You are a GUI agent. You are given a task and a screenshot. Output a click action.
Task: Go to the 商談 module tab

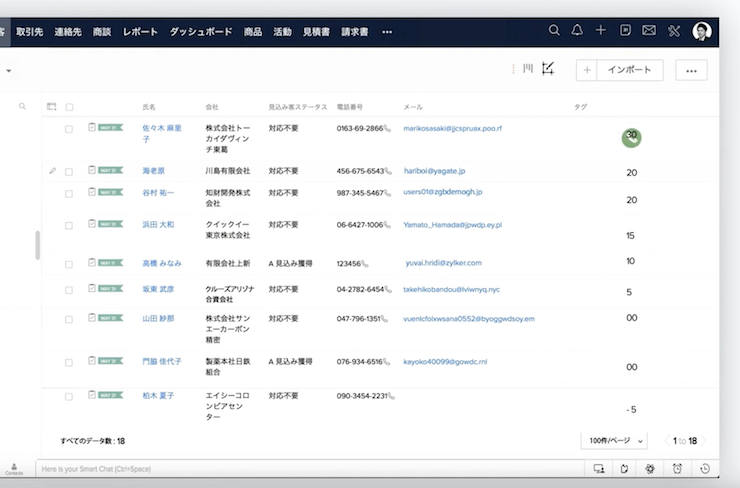pos(102,32)
